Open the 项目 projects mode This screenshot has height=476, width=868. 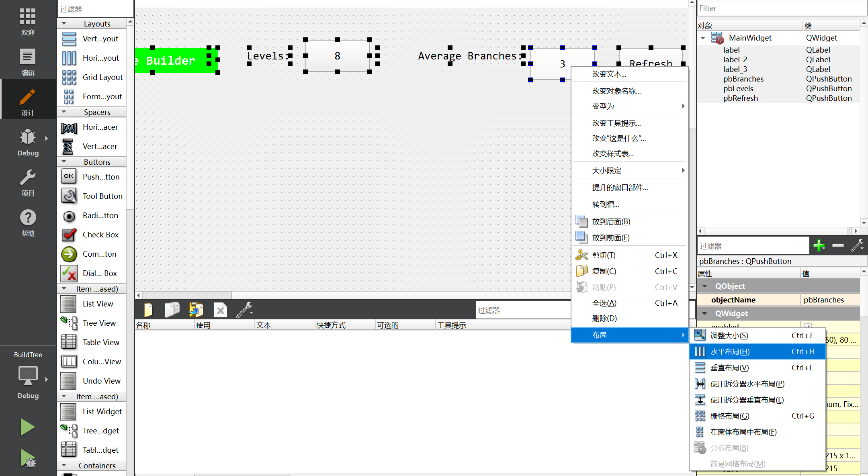tap(28, 182)
